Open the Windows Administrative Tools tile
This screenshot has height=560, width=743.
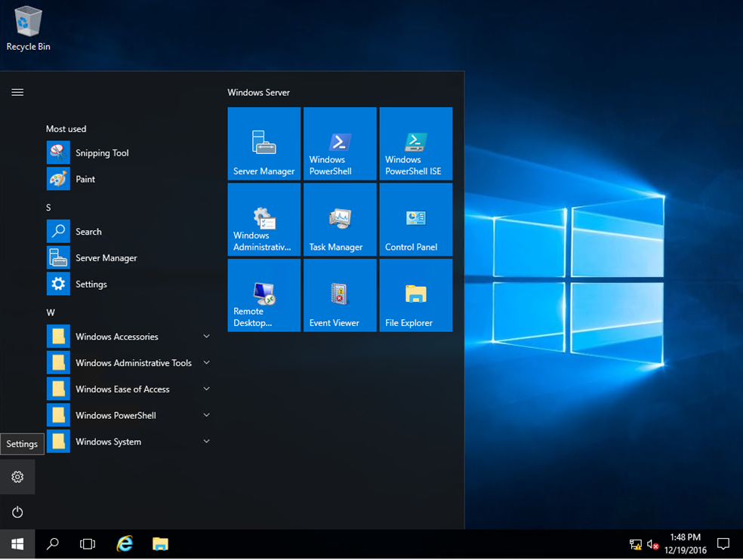click(264, 220)
